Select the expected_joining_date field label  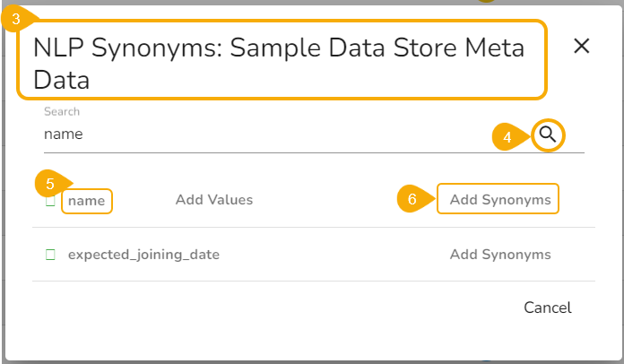(143, 255)
